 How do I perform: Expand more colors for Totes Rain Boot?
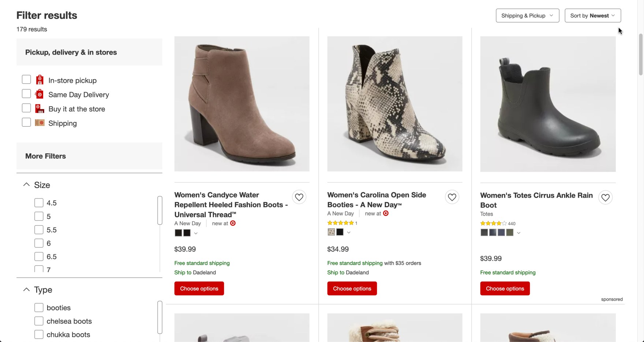point(518,233)
